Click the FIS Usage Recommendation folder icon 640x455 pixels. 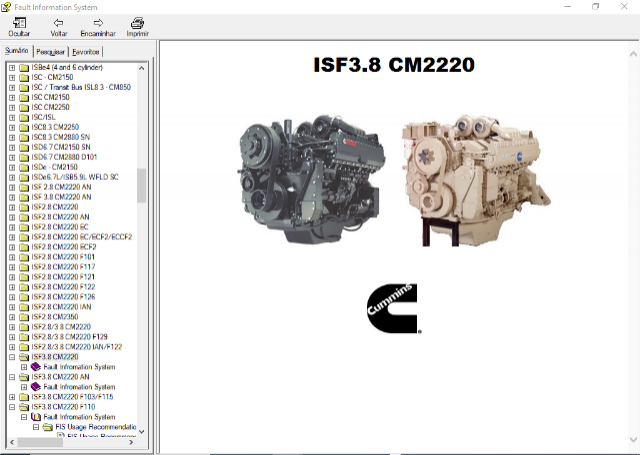click(x=48, y=427)
